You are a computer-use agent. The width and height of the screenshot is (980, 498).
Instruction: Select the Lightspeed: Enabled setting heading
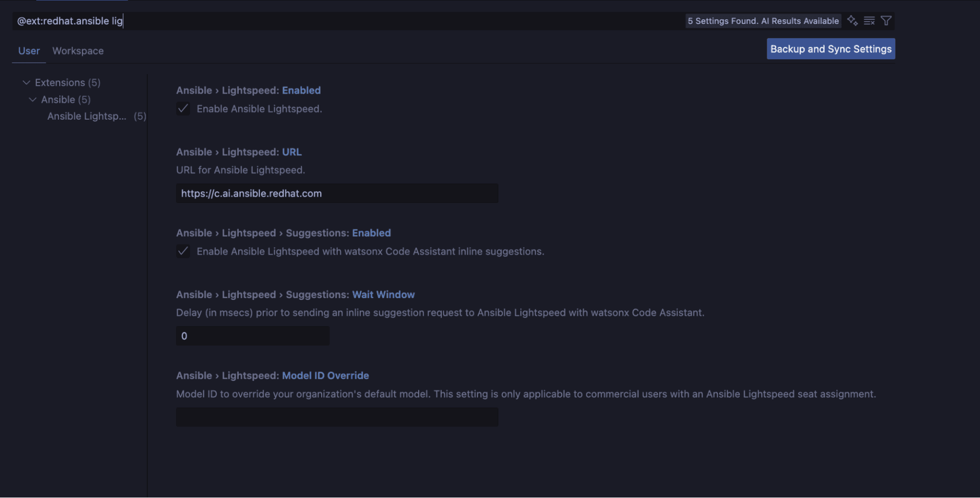tap(248, 91)
